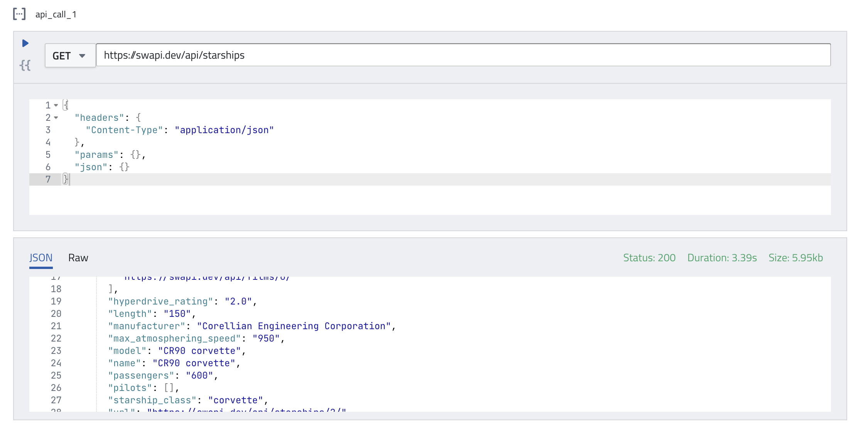This screenshot has width=868, height=433.
Task: Run the API call with play button
Action: click(x=25, y=43)
